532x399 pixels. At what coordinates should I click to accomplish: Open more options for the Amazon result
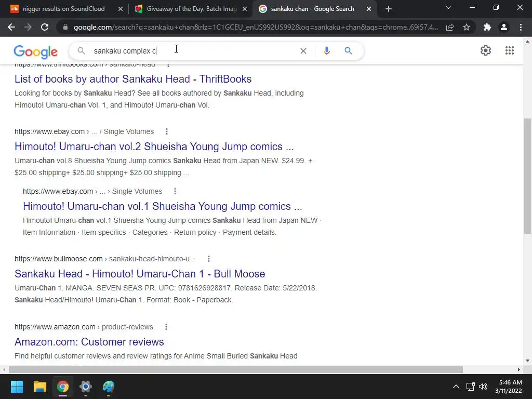166,327
